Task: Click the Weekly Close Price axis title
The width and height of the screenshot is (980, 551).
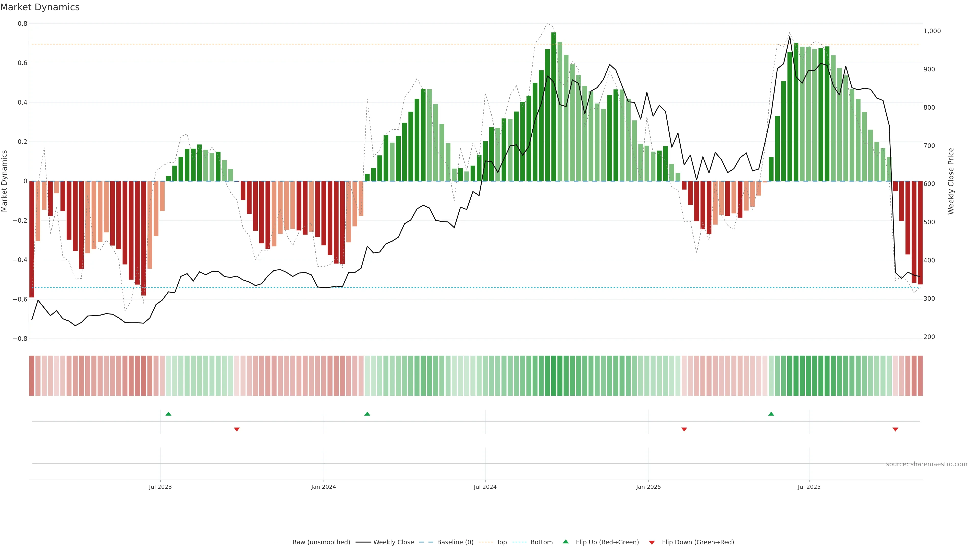Action: 951,181
